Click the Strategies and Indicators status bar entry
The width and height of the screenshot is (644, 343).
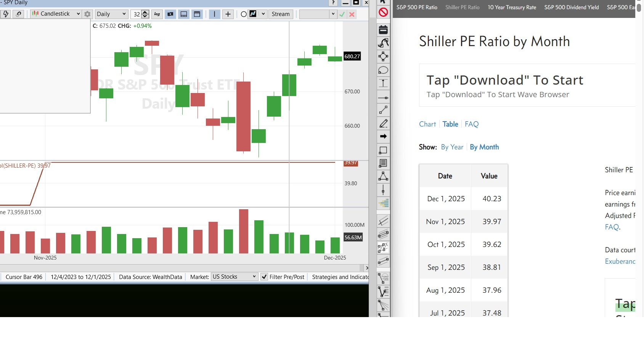pos(340,277)
